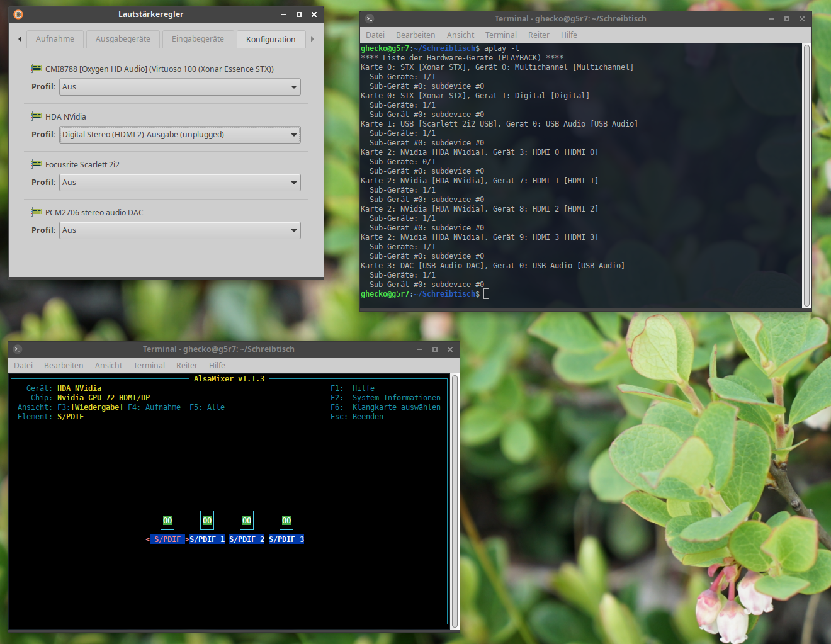The width and height of the screenshot is (831, 644).
Task: Select the S/PDIF 1 control label
Action: 207,539
